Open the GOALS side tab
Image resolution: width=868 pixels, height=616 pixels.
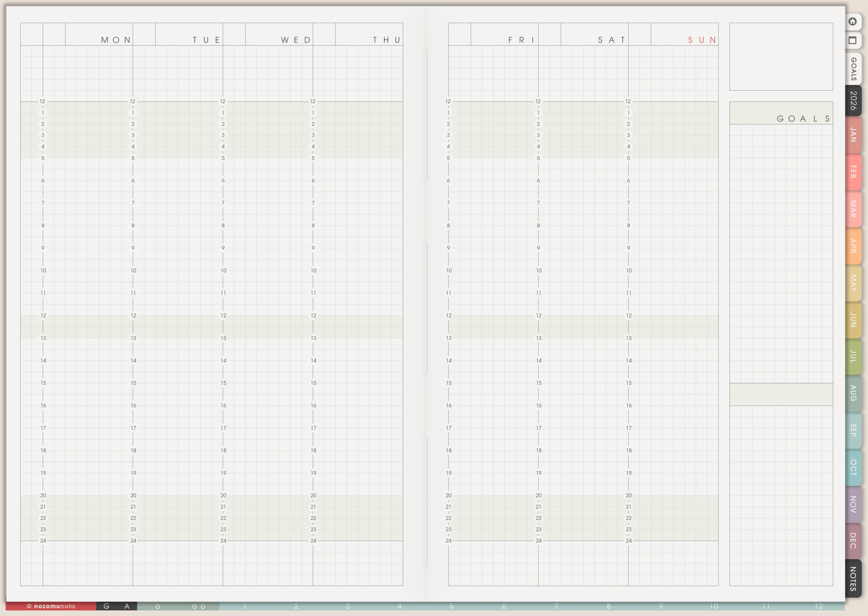tap(853, 69)
